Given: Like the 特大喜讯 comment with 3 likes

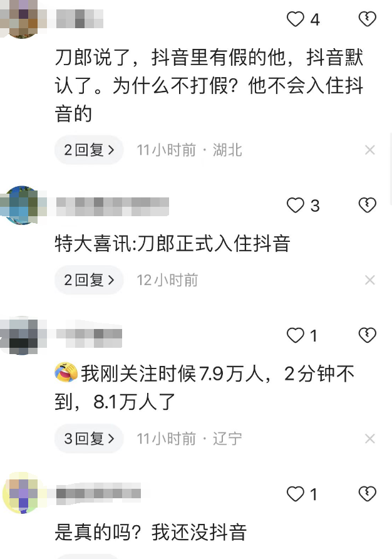Looking at the screenshot, I should [296, 206].
